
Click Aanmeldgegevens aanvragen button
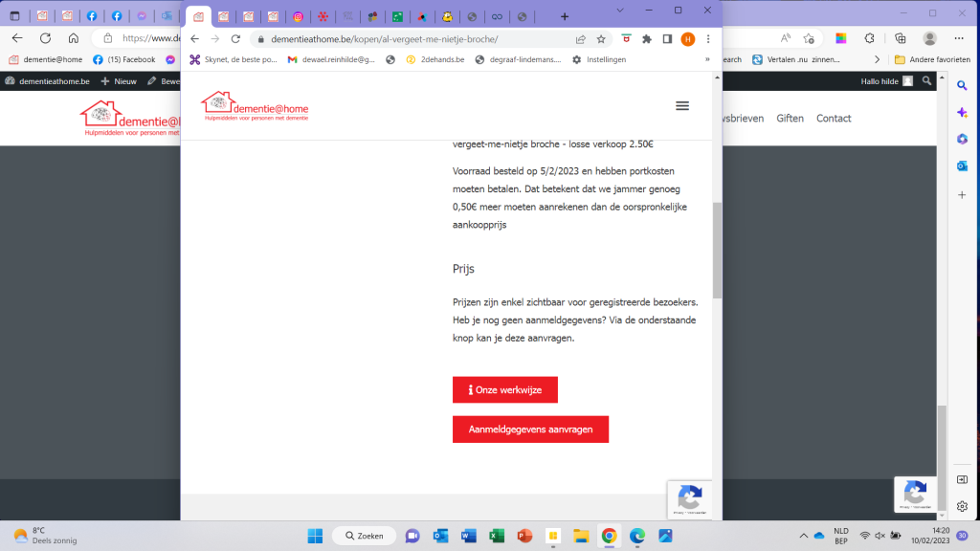[530, 430]
